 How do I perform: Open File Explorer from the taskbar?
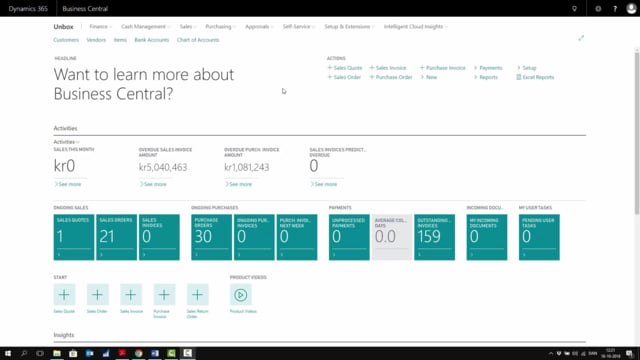tap(57, 353)
